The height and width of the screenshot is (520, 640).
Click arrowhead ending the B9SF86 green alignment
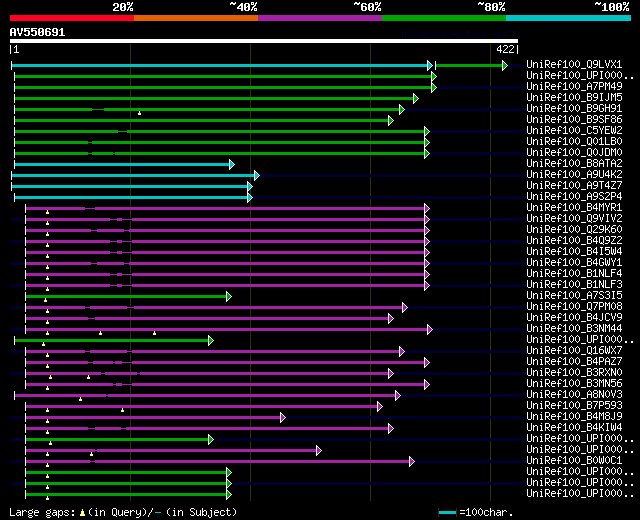tap(391, 120)
